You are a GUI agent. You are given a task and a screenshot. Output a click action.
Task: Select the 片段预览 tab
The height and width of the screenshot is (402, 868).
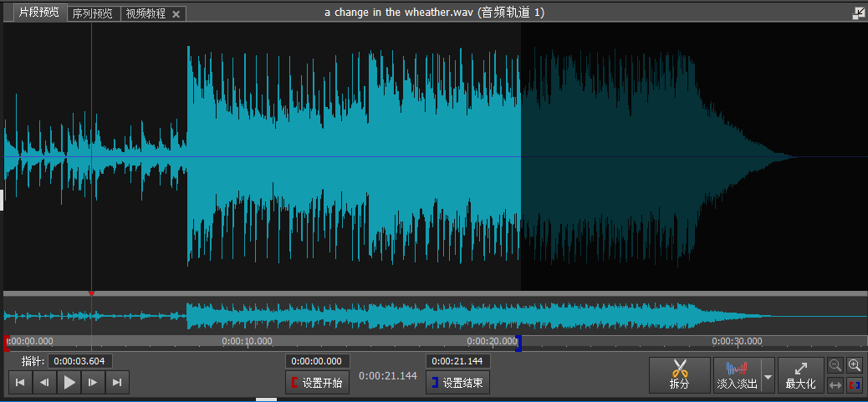pos(38,13)
